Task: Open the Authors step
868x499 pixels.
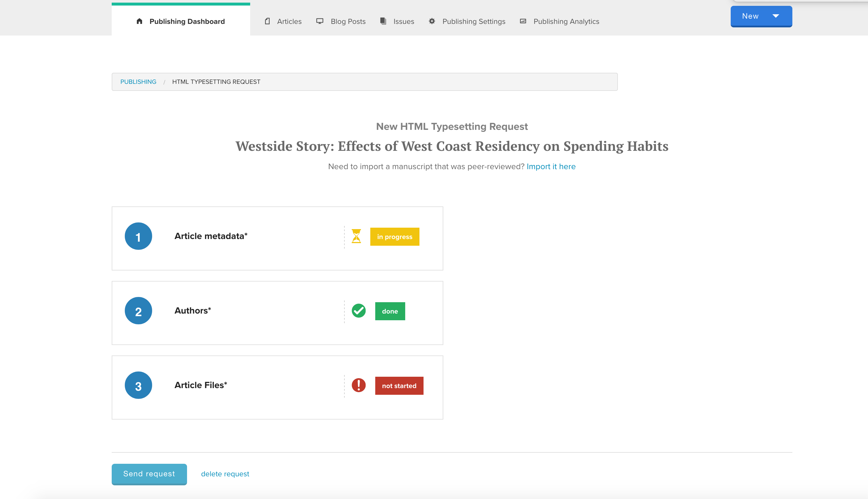Action: point(277,313)
